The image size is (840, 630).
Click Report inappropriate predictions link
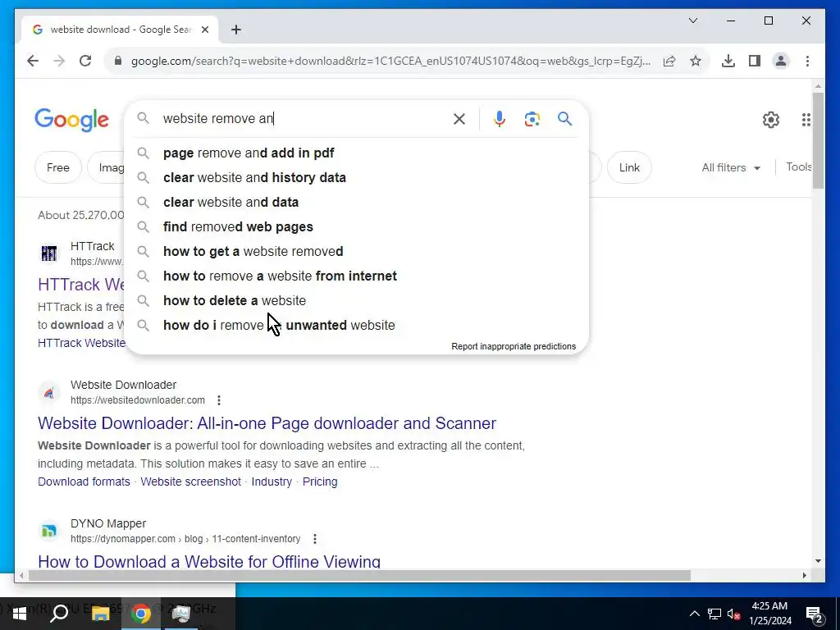click(514, 347)
